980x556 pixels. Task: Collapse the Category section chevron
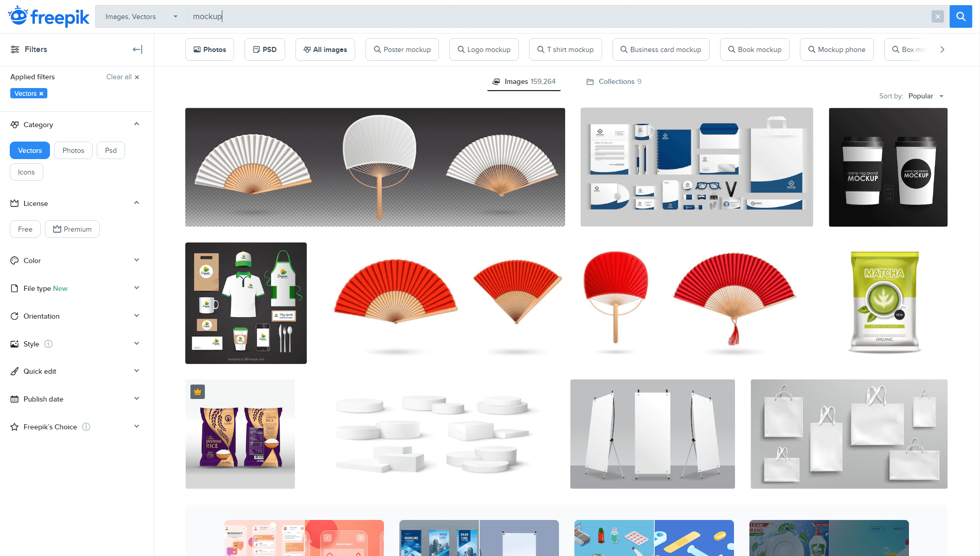[x=136, y=124]
